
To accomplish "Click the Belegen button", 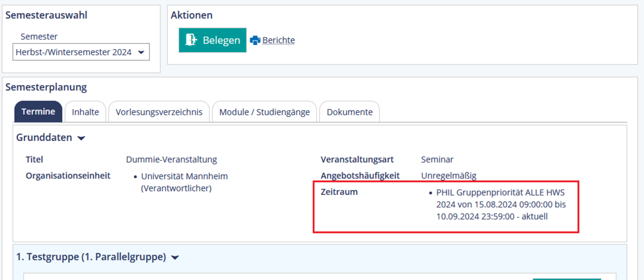I will click(x=212, y=40).
